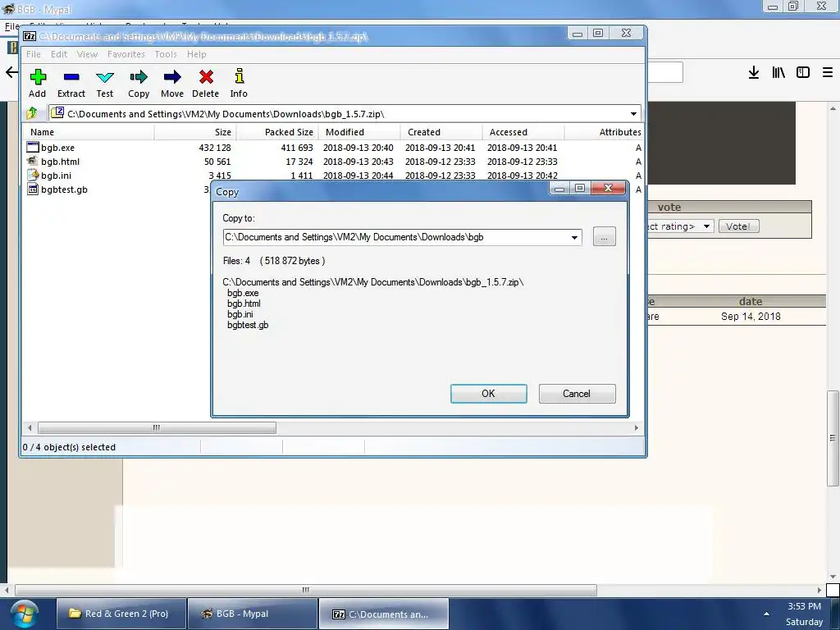Click Mypal back arrow button
The height and width of the screenshot is (630, 840).
11,72
